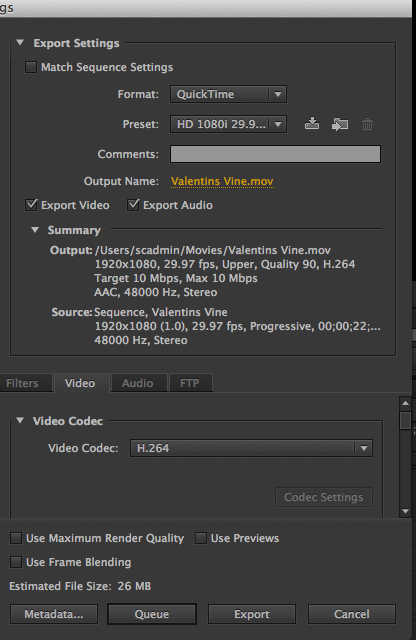The height and width of the screenshot is (640, 416).
Task: Click the scrollbar down arrow
Action: 405,511
